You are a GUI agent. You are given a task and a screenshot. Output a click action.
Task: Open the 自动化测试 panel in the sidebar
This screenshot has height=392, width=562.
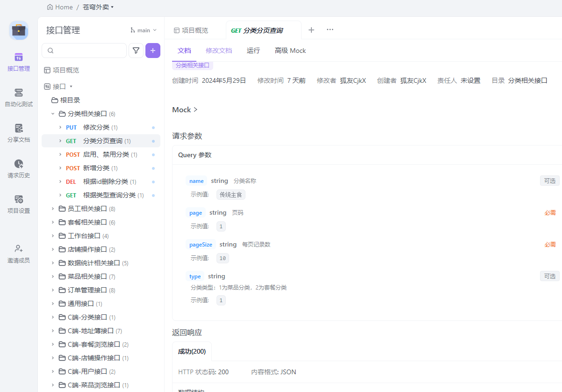point(19,97)
